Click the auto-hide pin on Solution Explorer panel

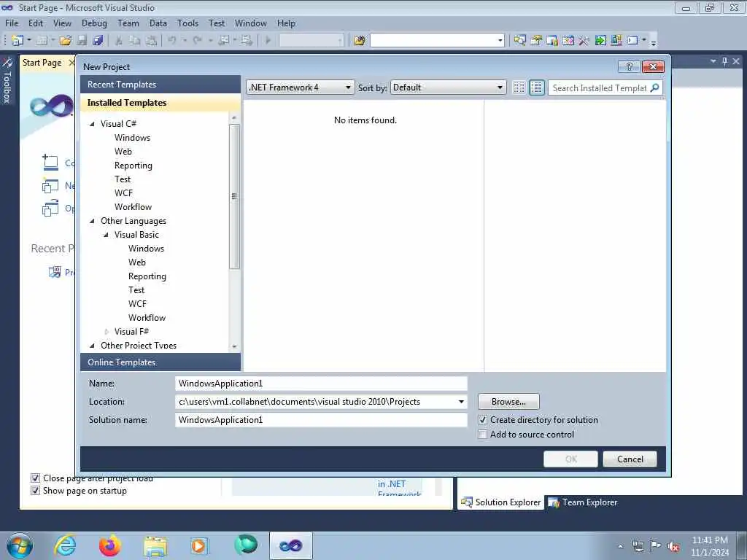724,61
